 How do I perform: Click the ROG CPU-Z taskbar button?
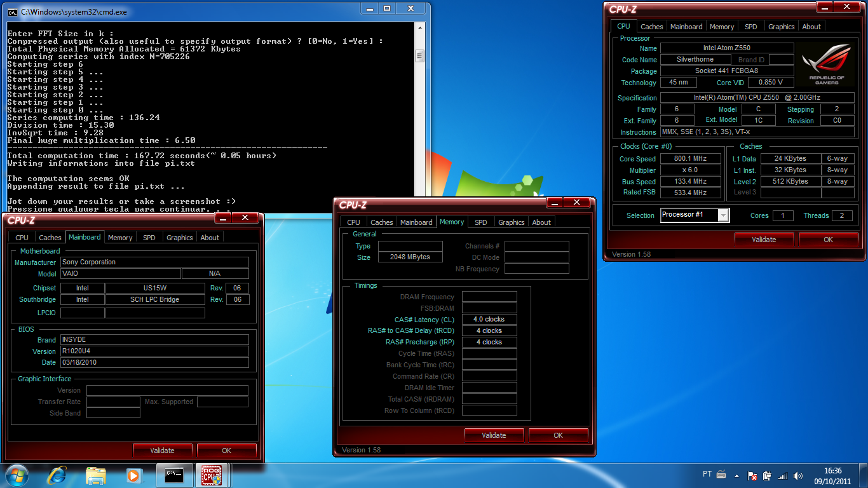click(x=212, y=475)
